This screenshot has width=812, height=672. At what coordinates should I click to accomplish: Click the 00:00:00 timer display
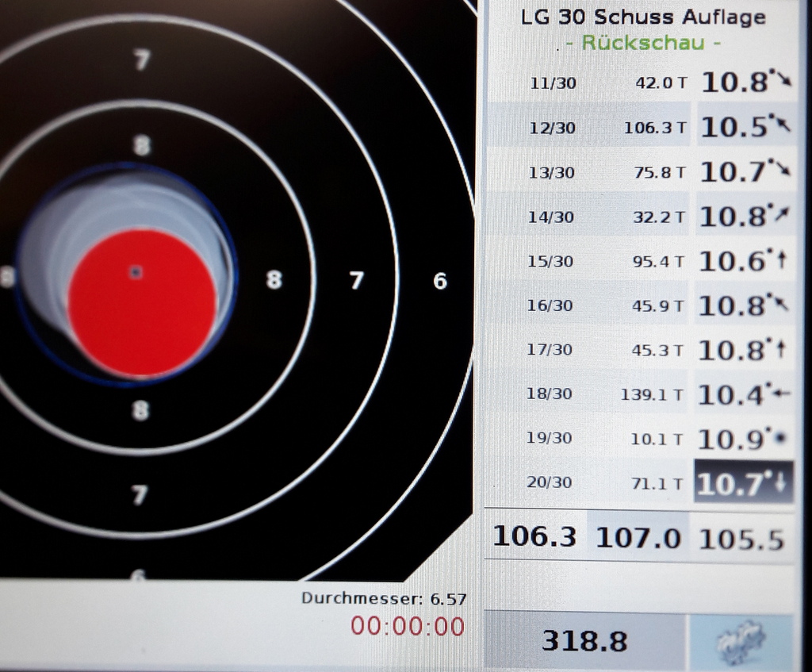click(408, 626)
